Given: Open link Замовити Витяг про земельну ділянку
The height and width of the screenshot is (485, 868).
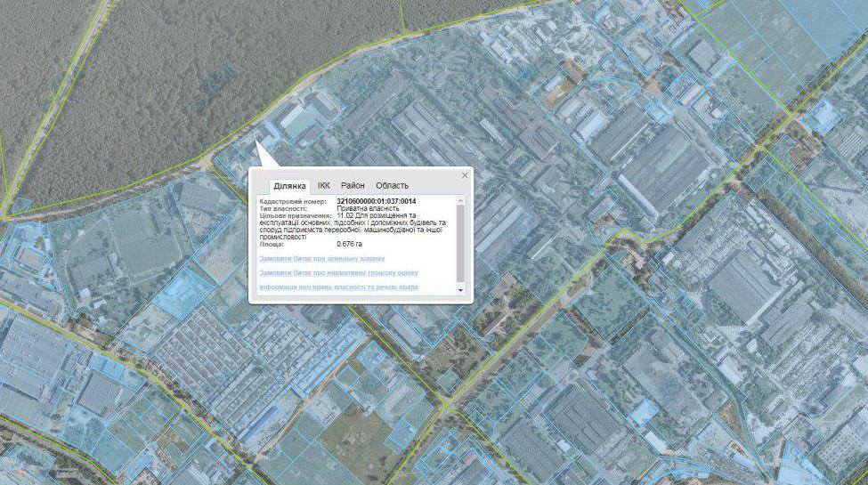Looking at the screenshot, I should point(321,259).
